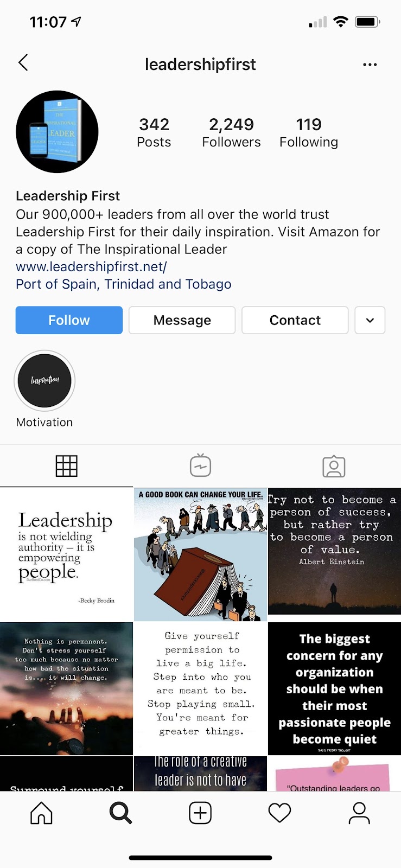Open Port of Spain location link
The image size is (401, 868).
(124, 284)
